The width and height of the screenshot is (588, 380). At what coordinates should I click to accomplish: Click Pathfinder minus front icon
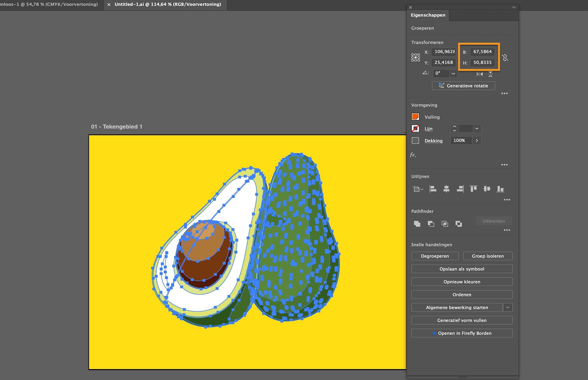[x=431, y=224]
